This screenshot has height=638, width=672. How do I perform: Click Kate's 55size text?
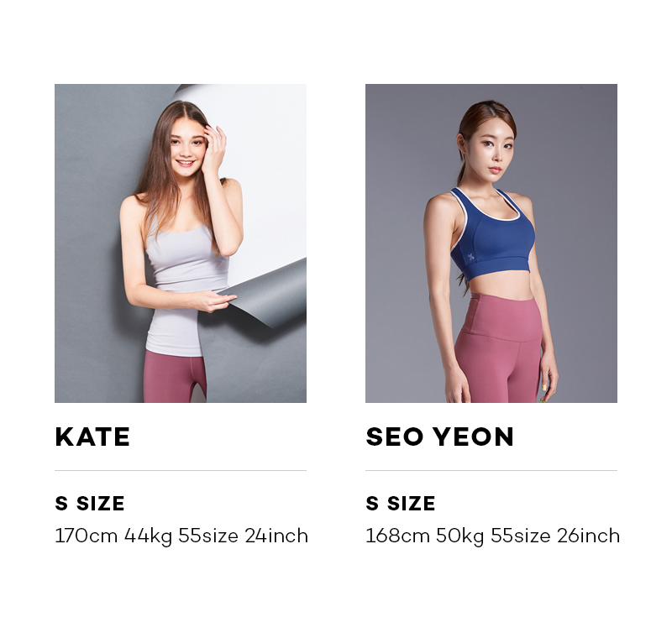point(208,536)
